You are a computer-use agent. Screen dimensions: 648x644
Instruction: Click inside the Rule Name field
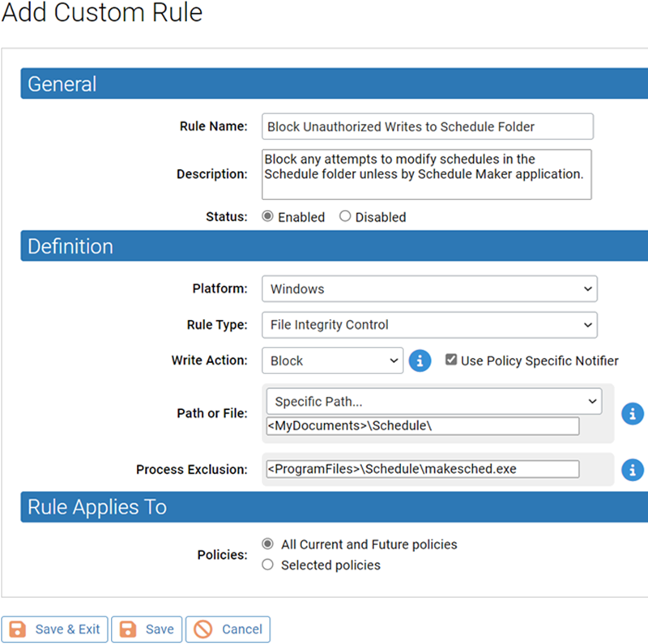coord(427,126)
